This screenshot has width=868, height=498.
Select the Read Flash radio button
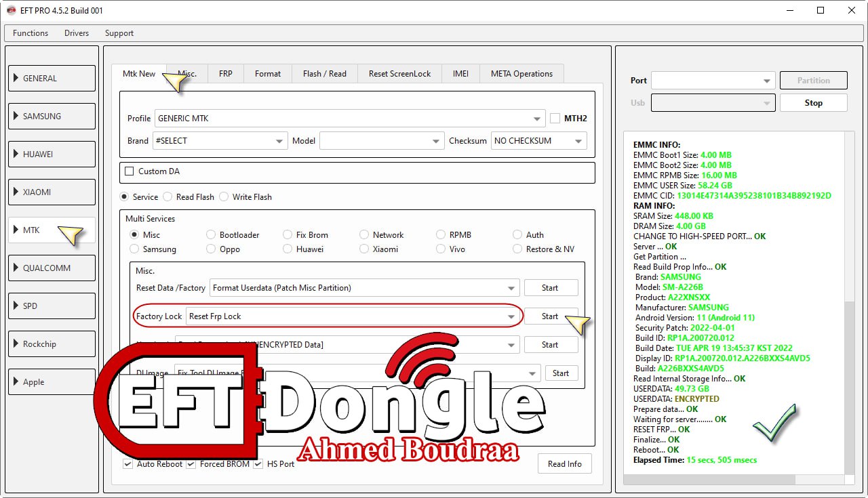pos(167,196)
